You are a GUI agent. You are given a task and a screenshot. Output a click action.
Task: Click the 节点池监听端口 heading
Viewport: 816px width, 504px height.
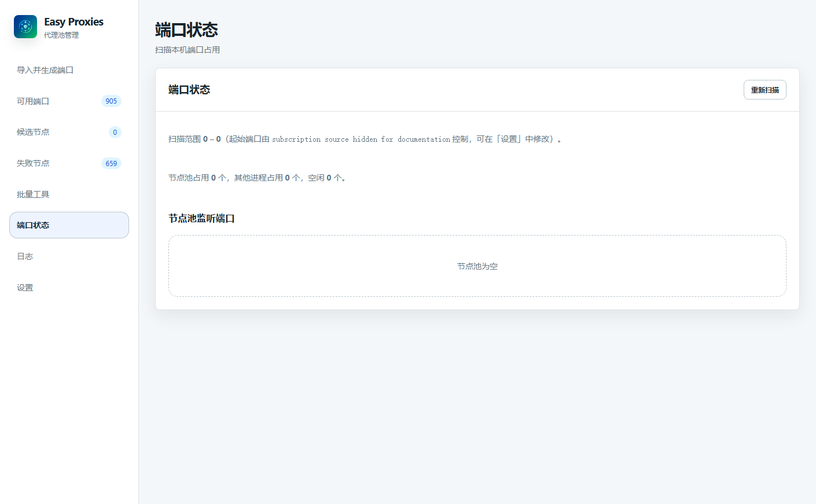(x=201, y=218)
